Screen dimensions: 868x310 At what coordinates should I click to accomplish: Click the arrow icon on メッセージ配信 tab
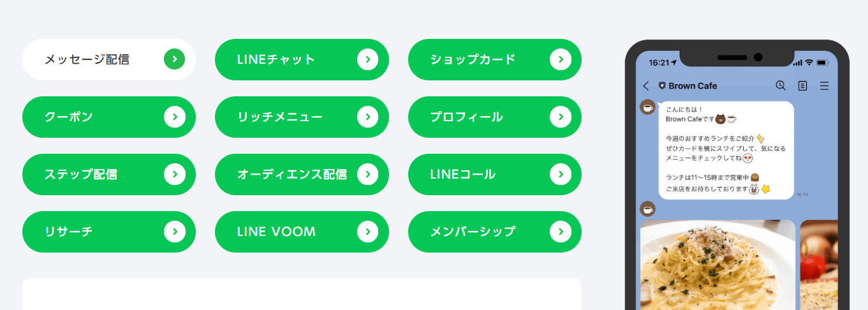click(x=174, y=59)
